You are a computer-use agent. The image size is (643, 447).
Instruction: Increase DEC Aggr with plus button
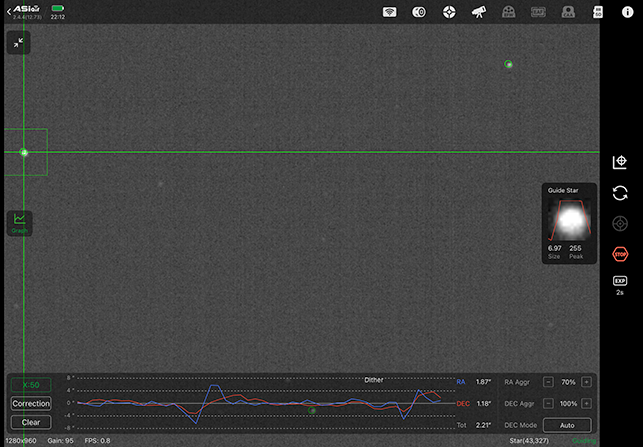click(586, 404)
